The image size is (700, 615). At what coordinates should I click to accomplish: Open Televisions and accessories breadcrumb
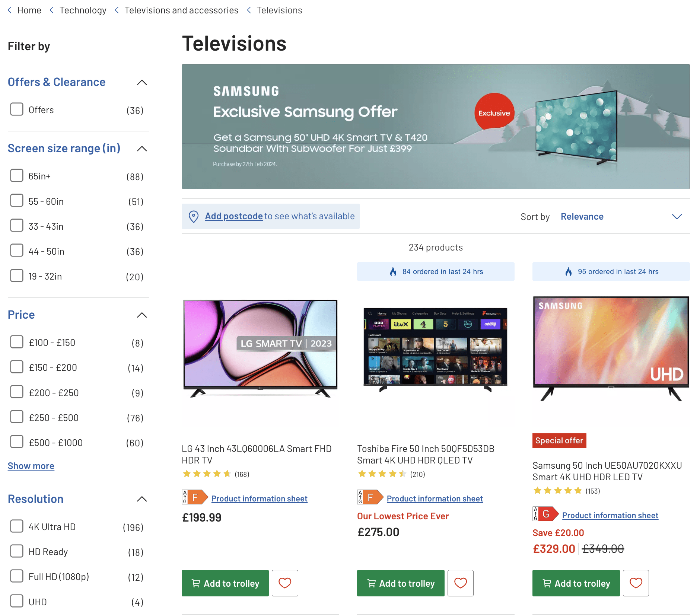(x=181, y=10)
